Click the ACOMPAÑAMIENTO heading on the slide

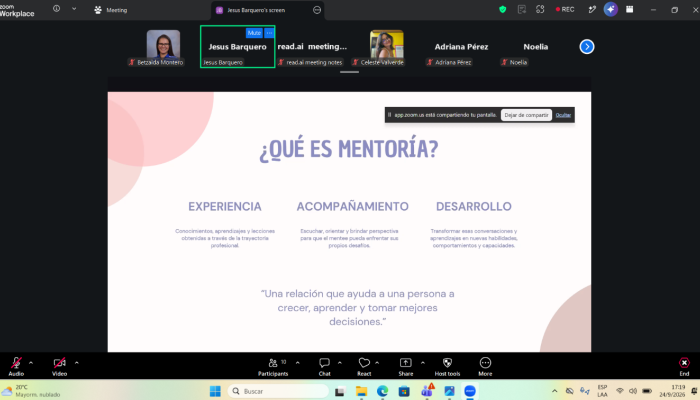click(353, 206)
